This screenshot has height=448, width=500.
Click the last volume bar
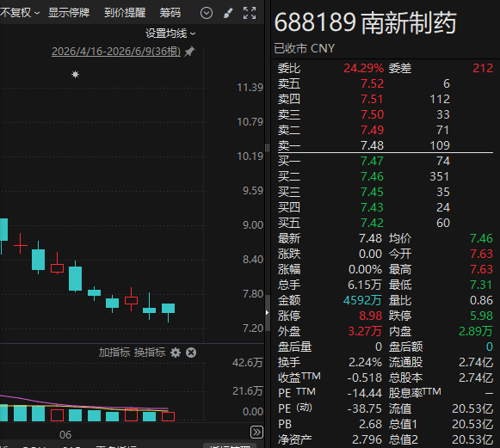coord(168,416)
